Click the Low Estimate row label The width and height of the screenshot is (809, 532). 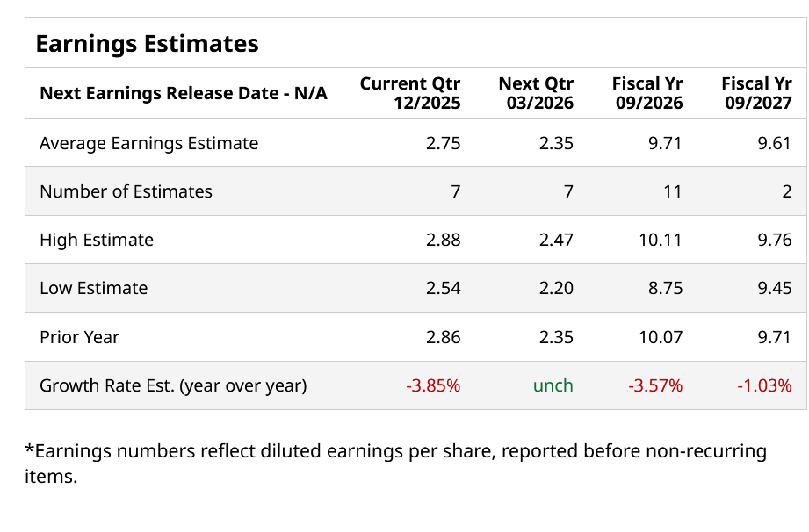pos(93,288)
